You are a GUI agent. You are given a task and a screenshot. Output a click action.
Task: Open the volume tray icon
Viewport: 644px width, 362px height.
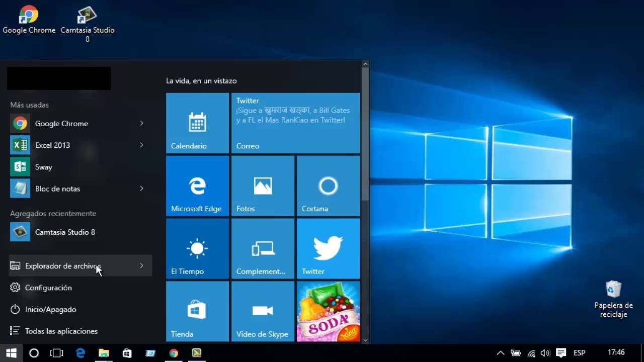(545, 353)
